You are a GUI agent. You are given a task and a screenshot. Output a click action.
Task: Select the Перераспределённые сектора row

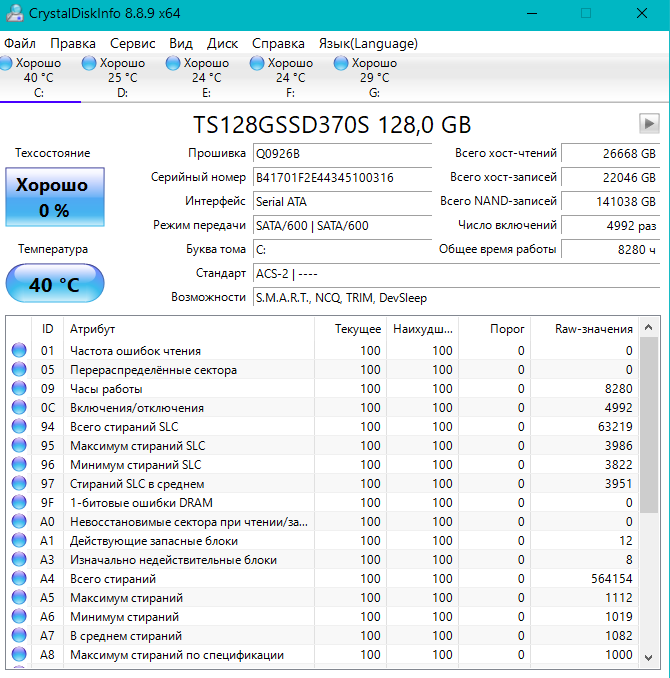pos(322,370)
